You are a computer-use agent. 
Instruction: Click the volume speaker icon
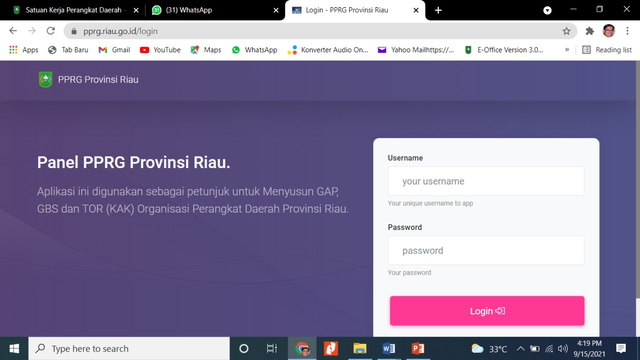563,349
